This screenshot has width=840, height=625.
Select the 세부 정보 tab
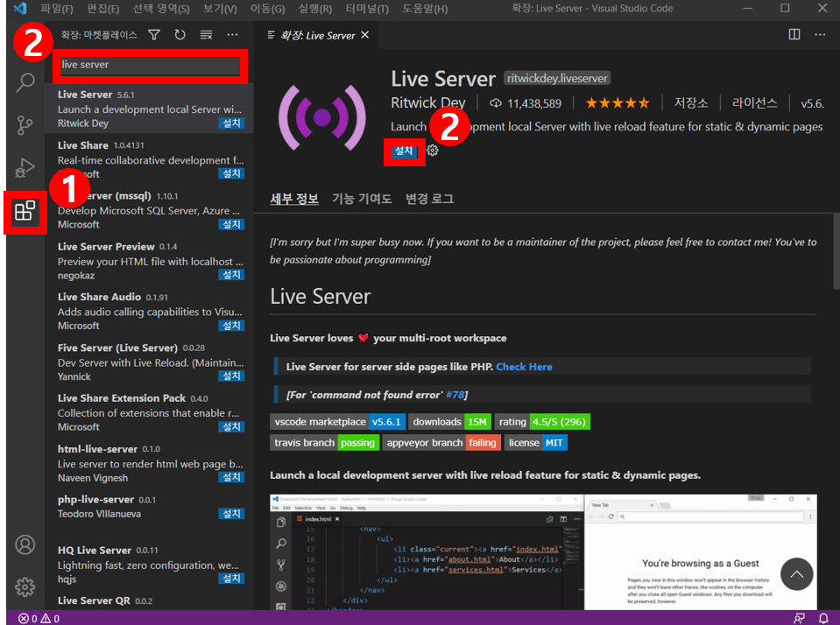[294, 199]
